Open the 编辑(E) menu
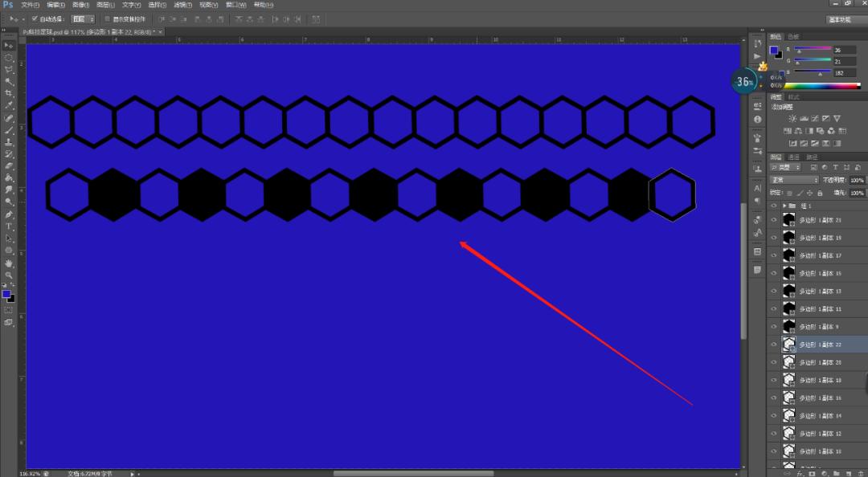The height and width of the screenshot is (477, 868). [55, 5]
